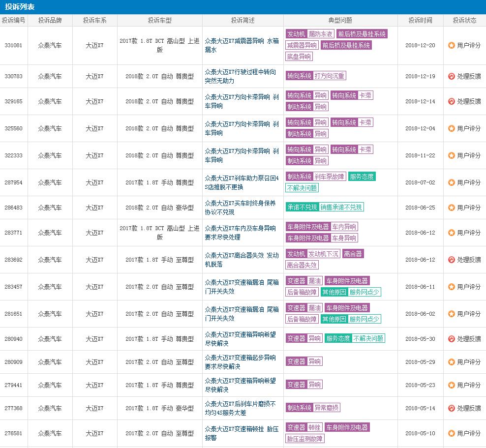
Task: Click the 底盘异响 tag in row 331081
Action: 299,57
